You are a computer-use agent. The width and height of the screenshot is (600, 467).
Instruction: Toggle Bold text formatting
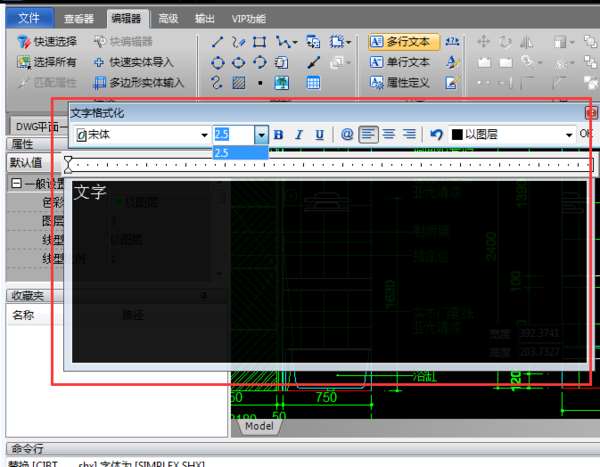click(x=279, y=135)
